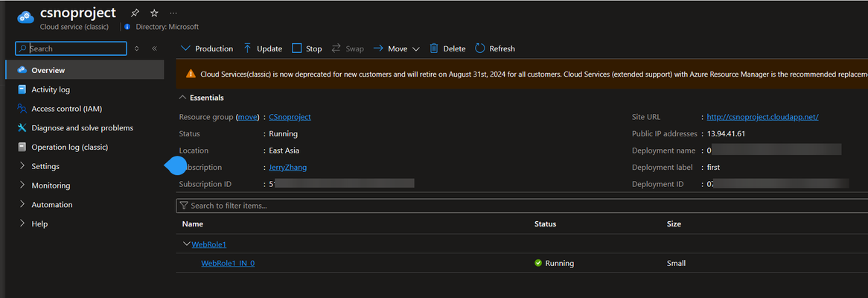
Task: Delete the cloud service
Action: pyautogui.click(x=448, y=48)
